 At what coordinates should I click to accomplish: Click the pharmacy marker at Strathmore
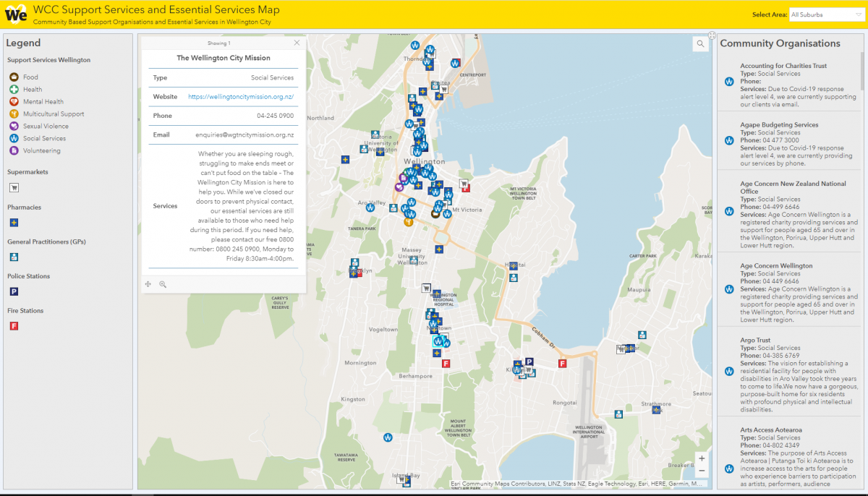click(x=656, y=410)
